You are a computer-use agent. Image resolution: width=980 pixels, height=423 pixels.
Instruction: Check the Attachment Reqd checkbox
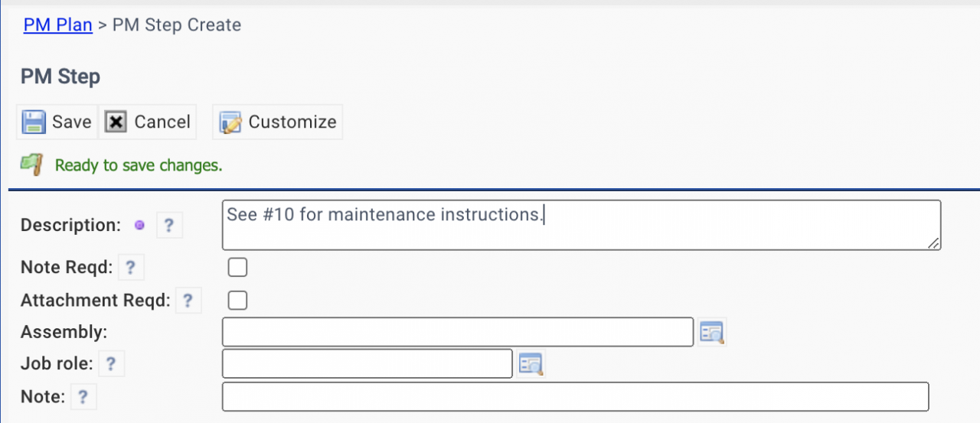(x=238, y=301)
